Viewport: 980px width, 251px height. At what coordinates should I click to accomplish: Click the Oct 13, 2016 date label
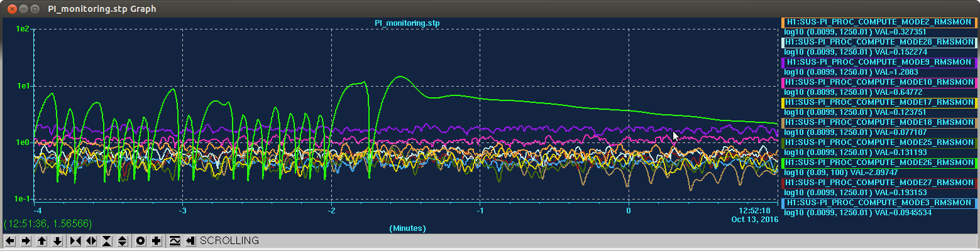[x=756, y=220]
